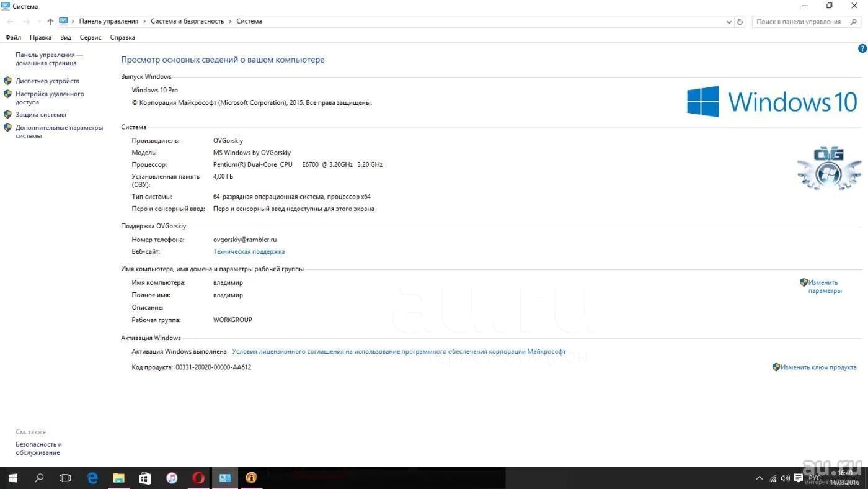
Task: Open the network Wi-Fi tray icon
Action: click(x=773, y=478)
